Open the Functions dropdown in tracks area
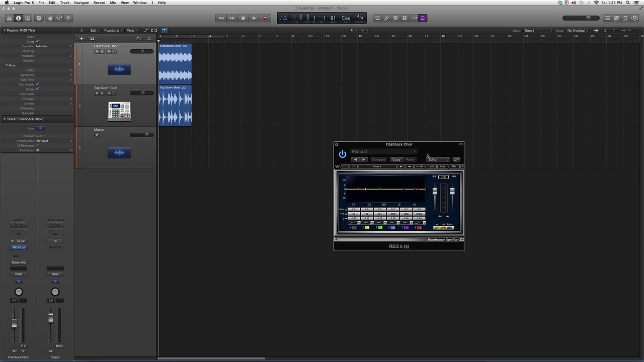Screen dimensions: 644x362 coord(113,30)
